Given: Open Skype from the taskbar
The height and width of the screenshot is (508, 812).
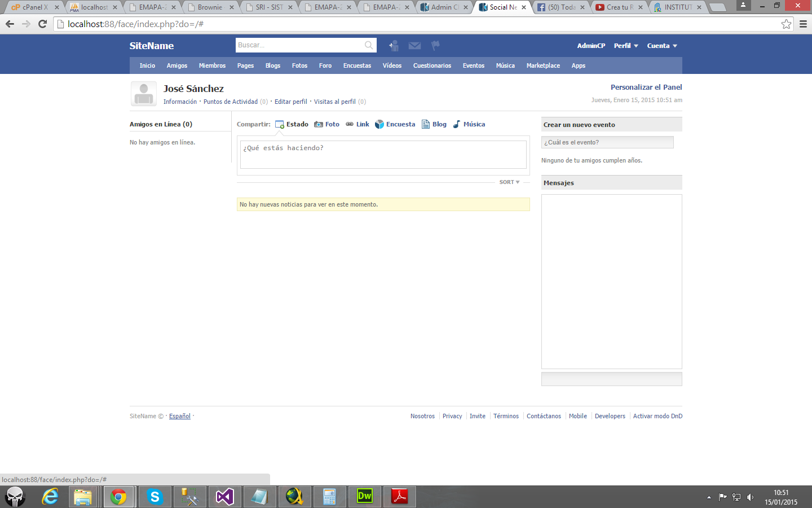Looking at the screenshot, I should (155, 497).
